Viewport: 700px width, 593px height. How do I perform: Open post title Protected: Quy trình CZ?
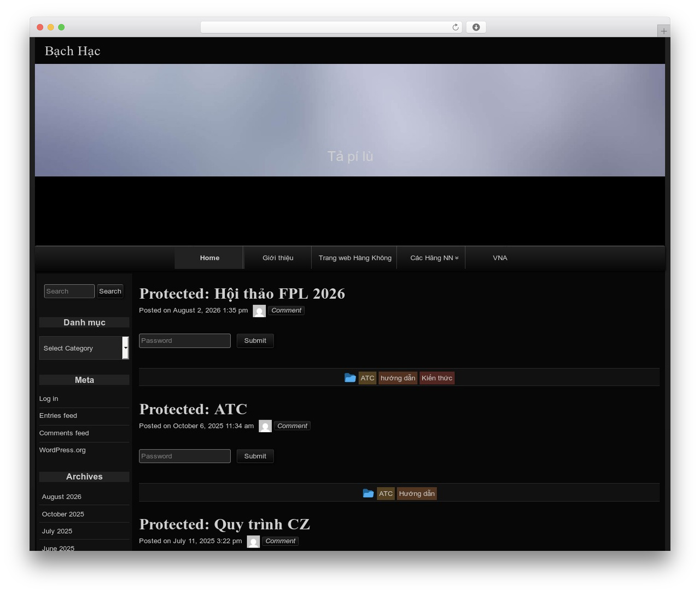pyautogui.click(x=225, y=525)
